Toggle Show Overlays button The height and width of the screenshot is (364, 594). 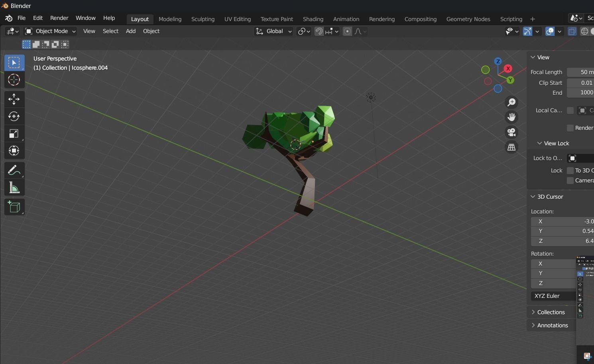550,31
